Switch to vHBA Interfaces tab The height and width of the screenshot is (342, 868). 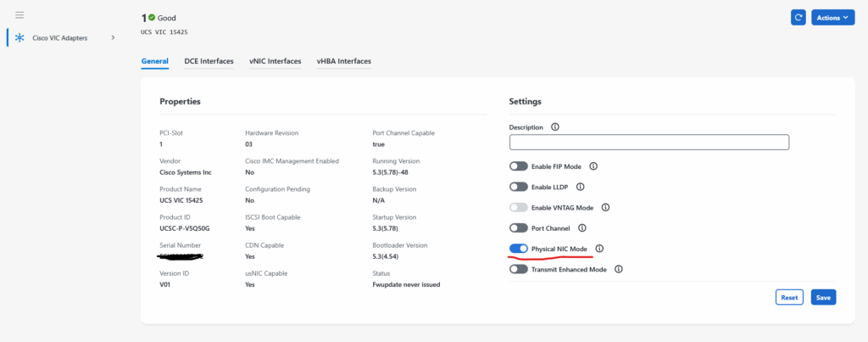344,61
